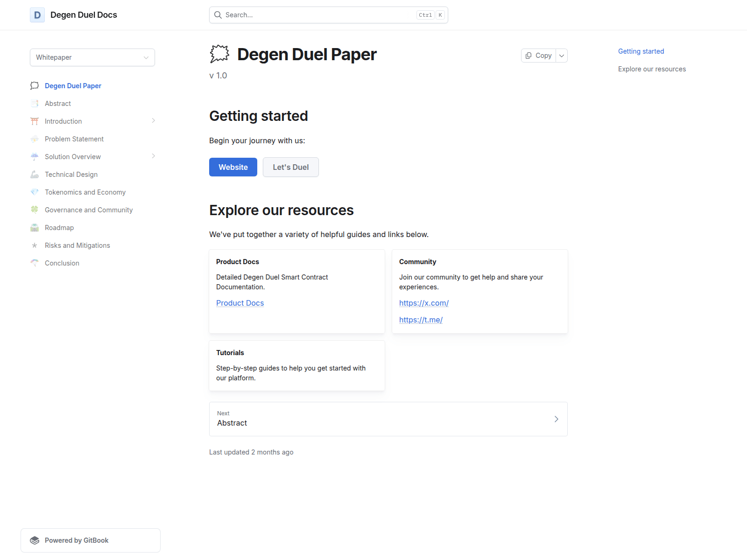Open the Whitepaper section dropdown
The width and height of the screenshot is (747, 560).
point(92,57)
